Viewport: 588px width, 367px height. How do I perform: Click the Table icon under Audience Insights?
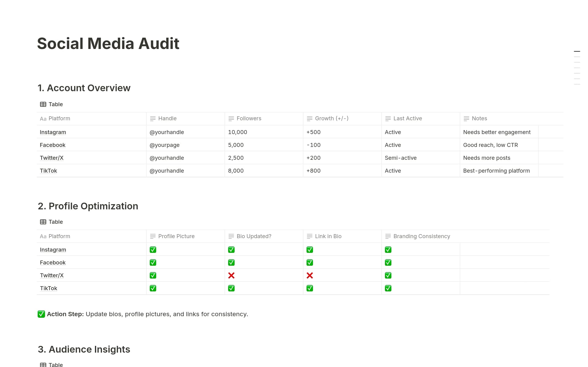click(x=43, y=365)
